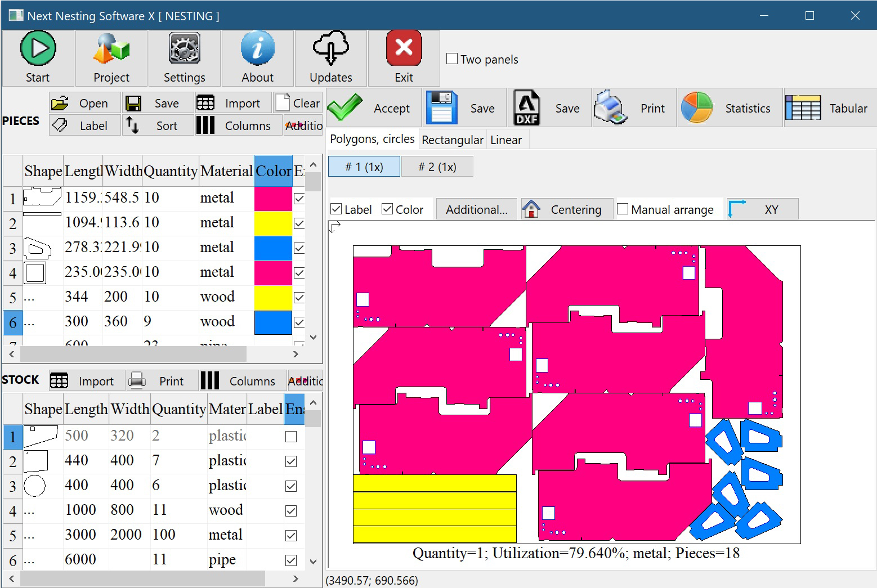Show the Tabular results view

click(829, 108)
